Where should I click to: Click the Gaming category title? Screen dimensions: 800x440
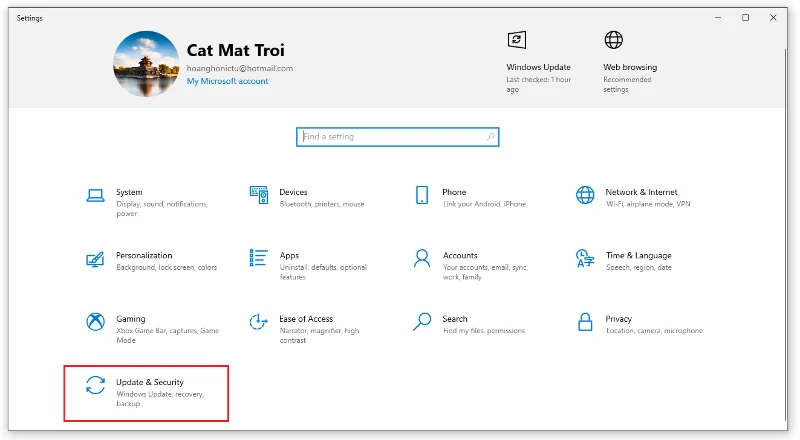coord(131,319)
